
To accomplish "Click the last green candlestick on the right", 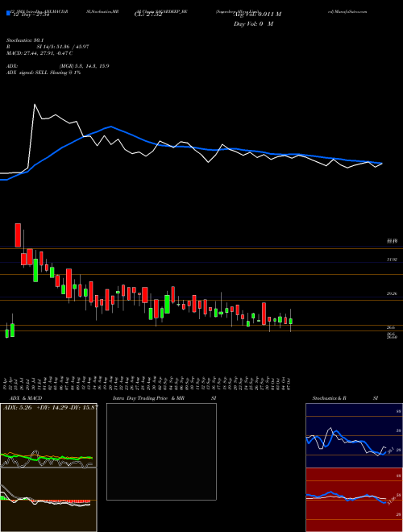I will pos(291,321).
